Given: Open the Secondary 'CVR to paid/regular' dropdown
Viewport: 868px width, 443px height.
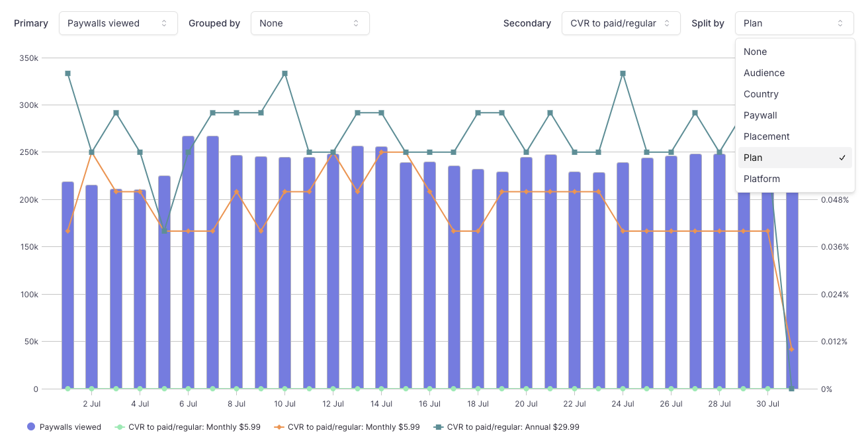Looking at the screenshot, I should point(621,23).
